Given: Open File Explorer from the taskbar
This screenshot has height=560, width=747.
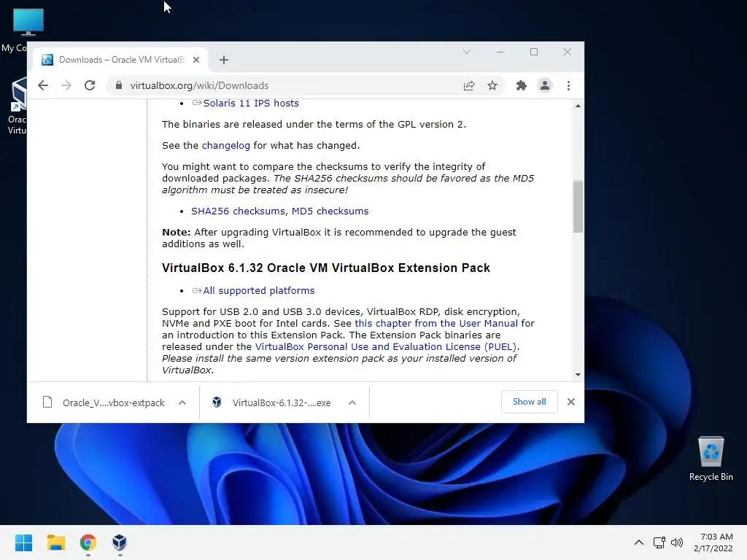Looking at the screenshot, I should click(x=55, y=542).
